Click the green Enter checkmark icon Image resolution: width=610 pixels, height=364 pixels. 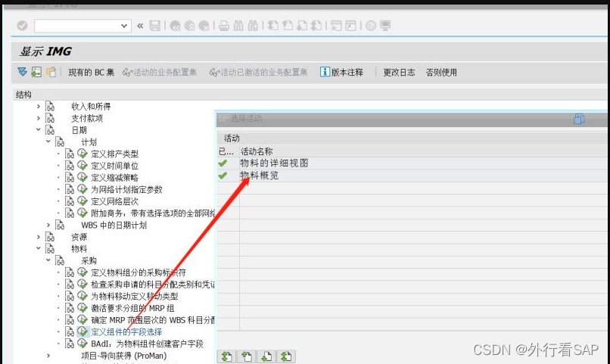coord(22,26)
